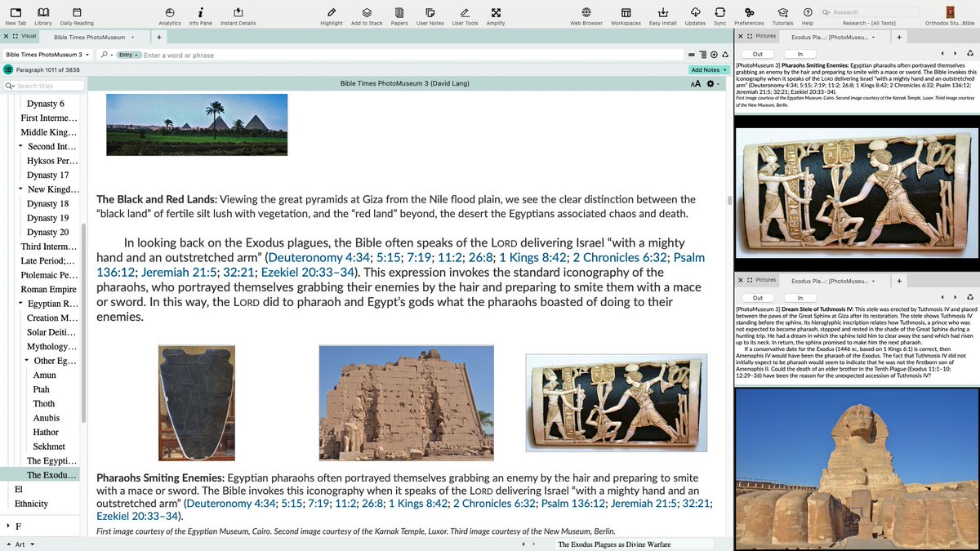Open the Add Notes dropdown
The image size is (980, 551).
click(x=708, y=70)
